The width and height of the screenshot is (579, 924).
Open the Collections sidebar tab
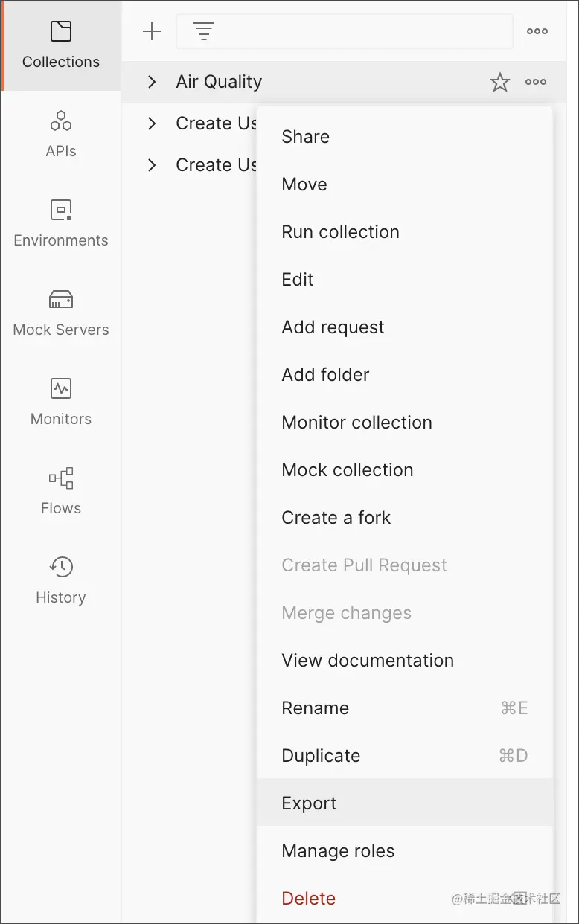coord(61,45)
